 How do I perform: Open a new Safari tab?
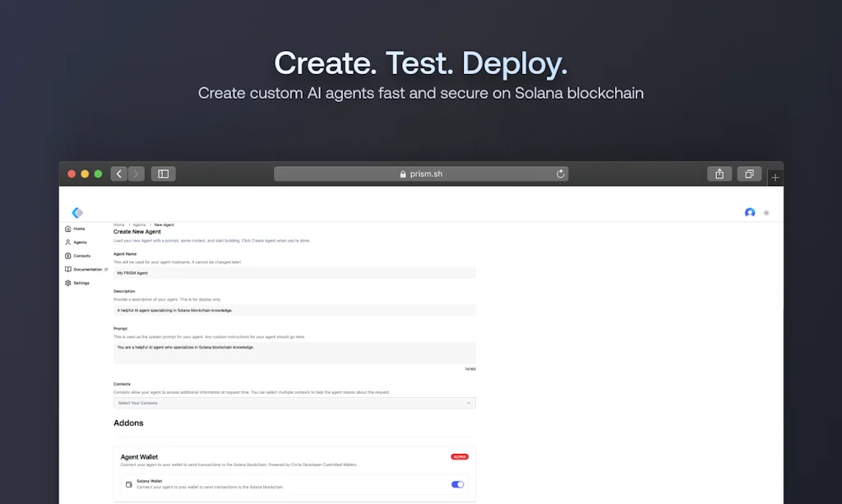775,178
